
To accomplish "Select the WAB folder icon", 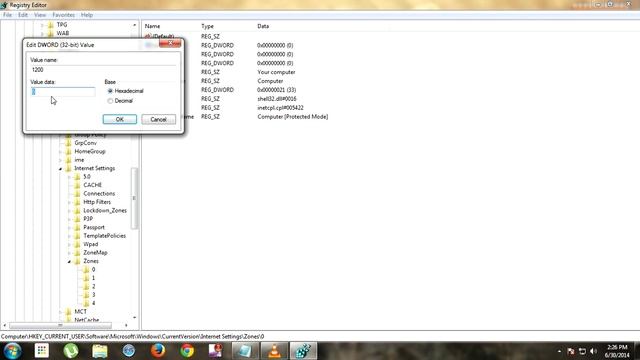I will [x=51, y=33].
